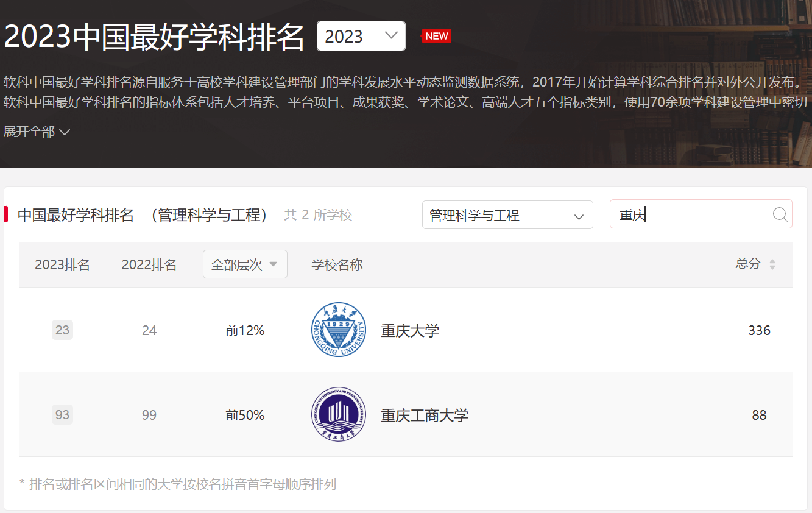Open the 重庆工商大学 school link

pos(425,416)
